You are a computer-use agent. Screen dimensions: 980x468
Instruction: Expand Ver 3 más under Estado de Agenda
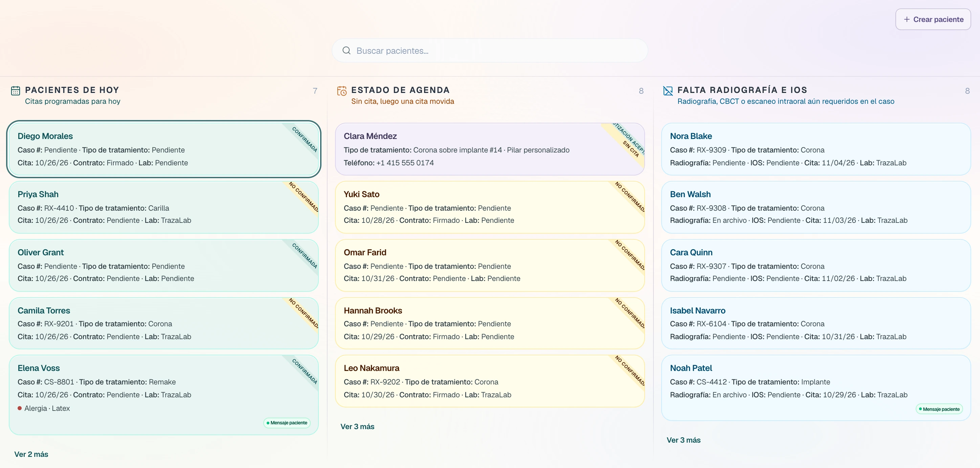(357, 426)
